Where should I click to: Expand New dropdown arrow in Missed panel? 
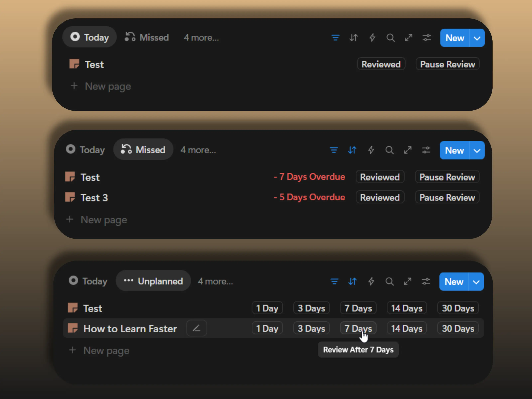[477, 151]
